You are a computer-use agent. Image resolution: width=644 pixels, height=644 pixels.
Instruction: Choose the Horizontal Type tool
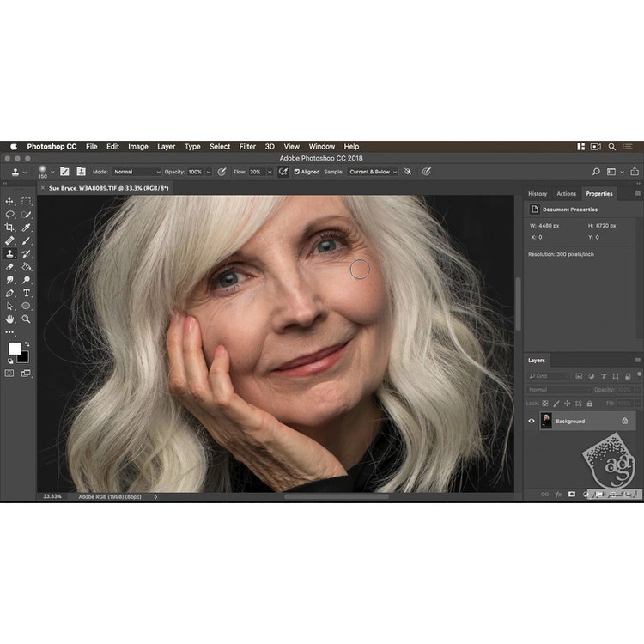27,293
